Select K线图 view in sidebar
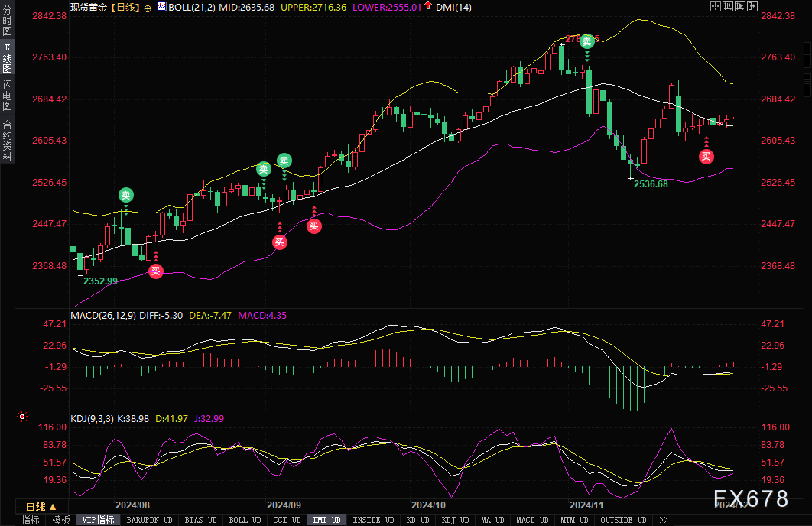This screenshot has height=526, width=812. (7, 58)
